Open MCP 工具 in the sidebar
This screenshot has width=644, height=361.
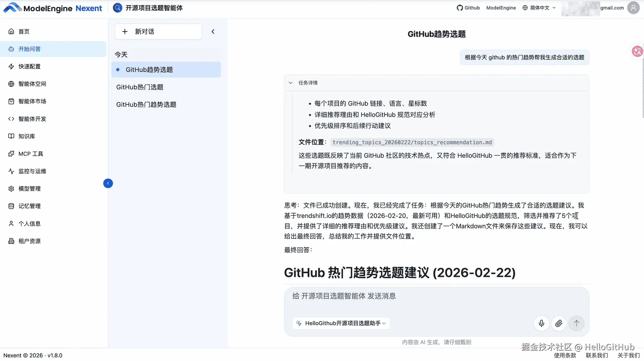pos(53,154)
